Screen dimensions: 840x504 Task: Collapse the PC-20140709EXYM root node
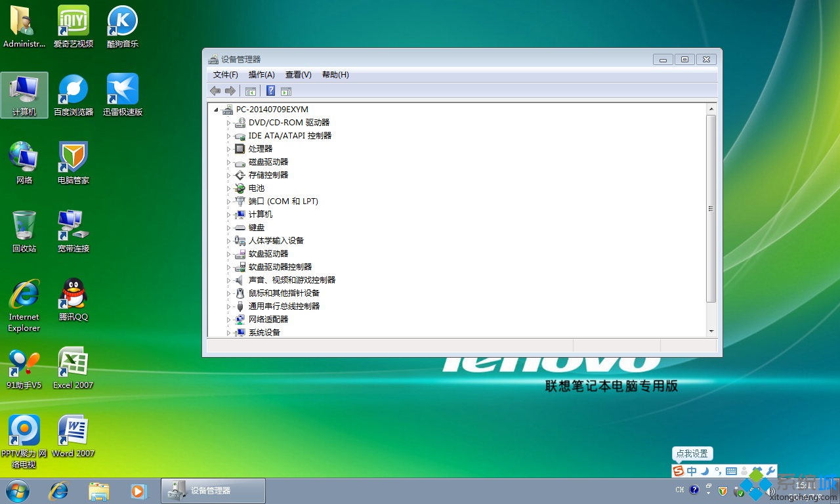point(215,110)
